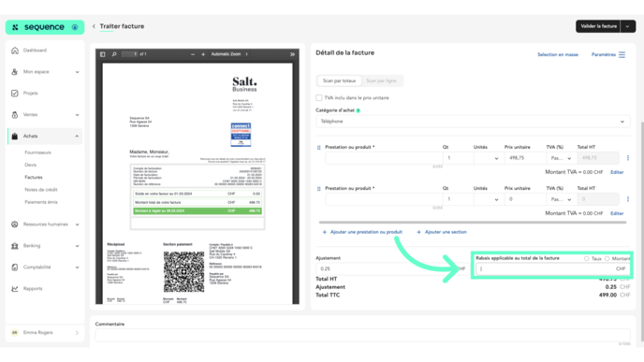The image size is (644, 362).
Task: Click PDF page number field
Action: [130, 54]
